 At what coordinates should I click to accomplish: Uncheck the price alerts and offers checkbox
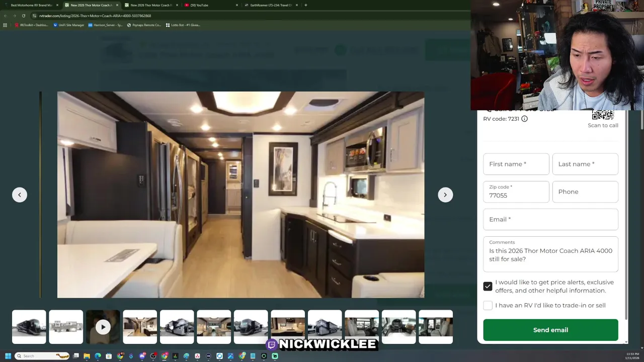coord(488,286)
